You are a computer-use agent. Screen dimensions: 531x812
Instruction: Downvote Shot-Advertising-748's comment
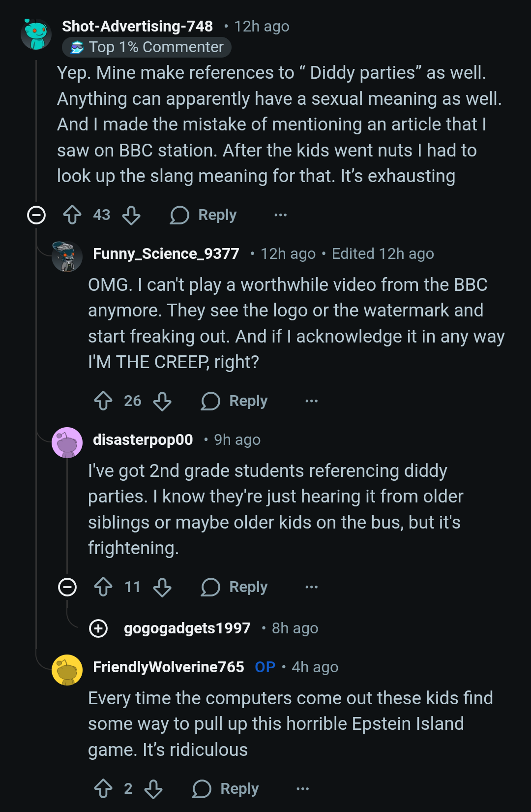pyautogui.click(x=131, y=215)
